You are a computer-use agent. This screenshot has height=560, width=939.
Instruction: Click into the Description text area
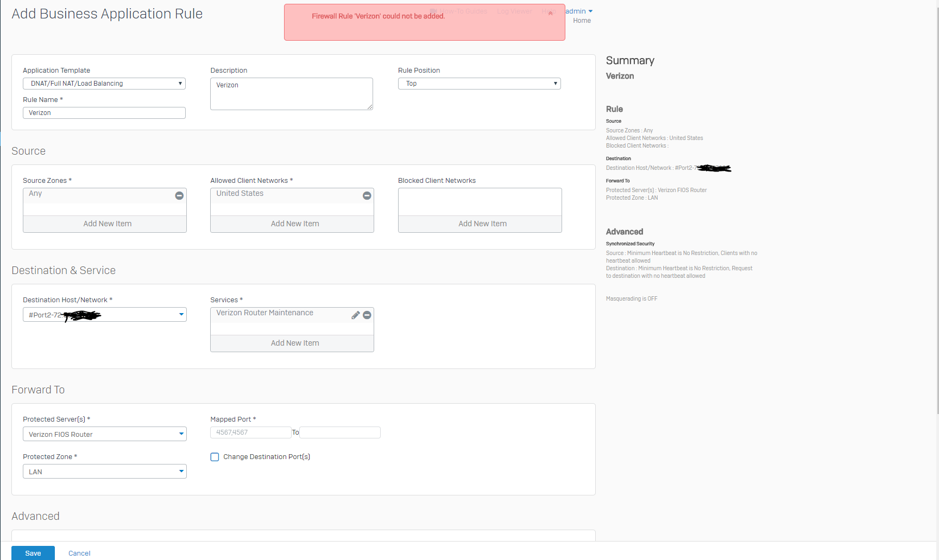point(292,94)
